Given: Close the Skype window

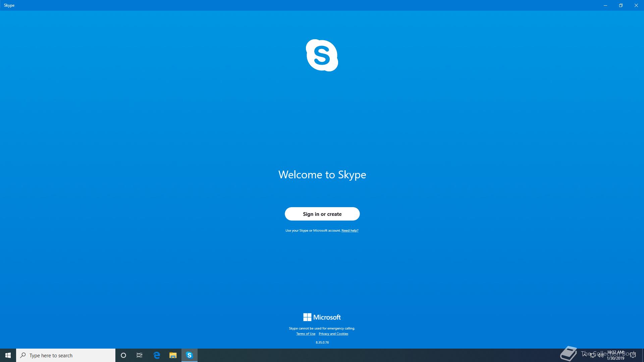Looking at the screenshot, I should [x=636, y=5].
